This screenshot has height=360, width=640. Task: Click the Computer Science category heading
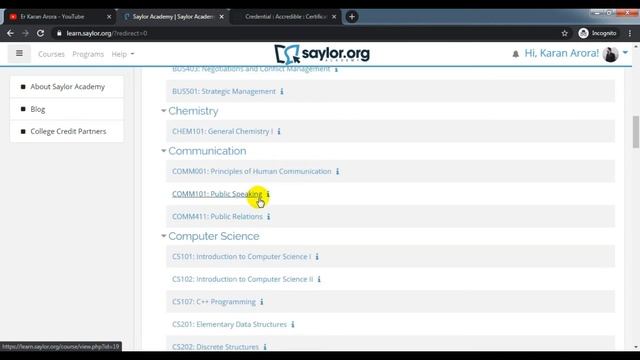click(x=213, y=236)
